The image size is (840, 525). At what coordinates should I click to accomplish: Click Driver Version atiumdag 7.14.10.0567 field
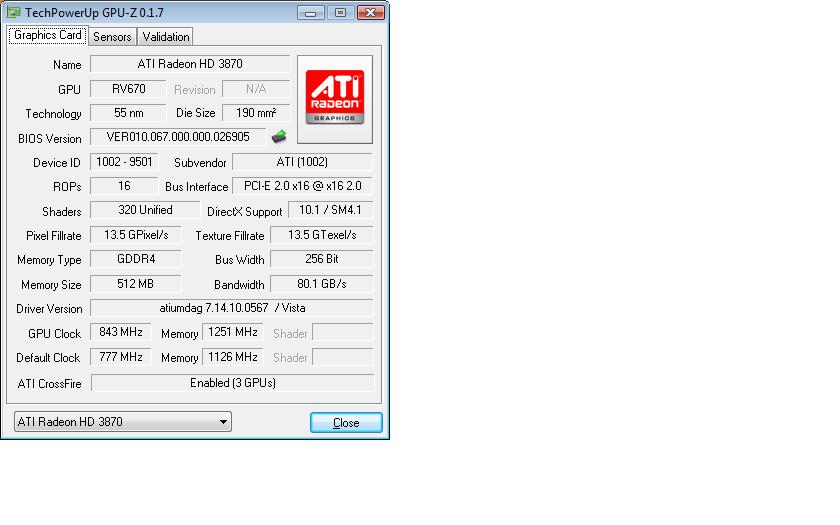(231, 308)
